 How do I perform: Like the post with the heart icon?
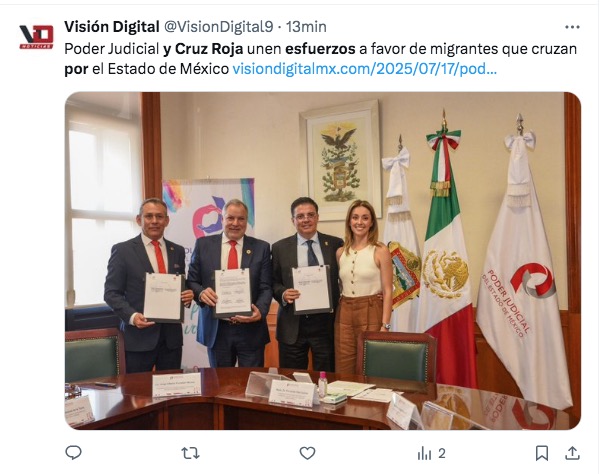click(307, 453)
